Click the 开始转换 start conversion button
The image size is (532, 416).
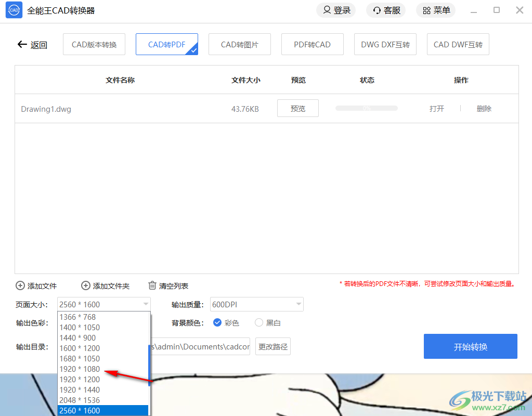470,346
